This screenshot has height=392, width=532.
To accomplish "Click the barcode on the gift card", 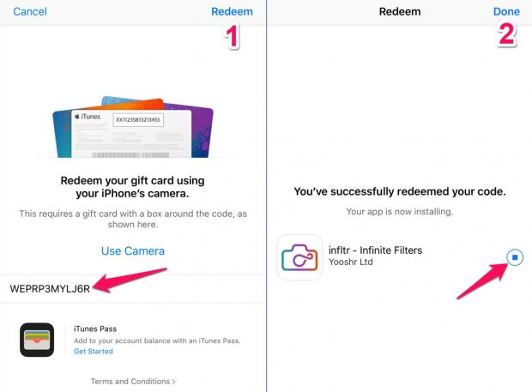I will pyautogui.click(x=130, y=155).
